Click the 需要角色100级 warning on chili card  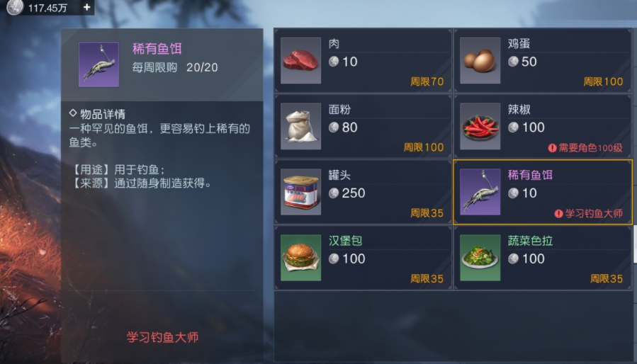pos(585,148)
